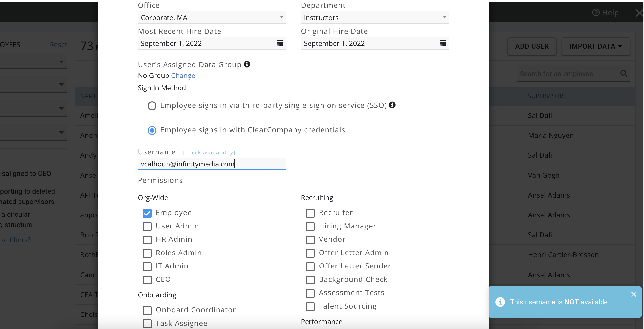
Task: Open the Help link in the header
Action: point(605,13)
